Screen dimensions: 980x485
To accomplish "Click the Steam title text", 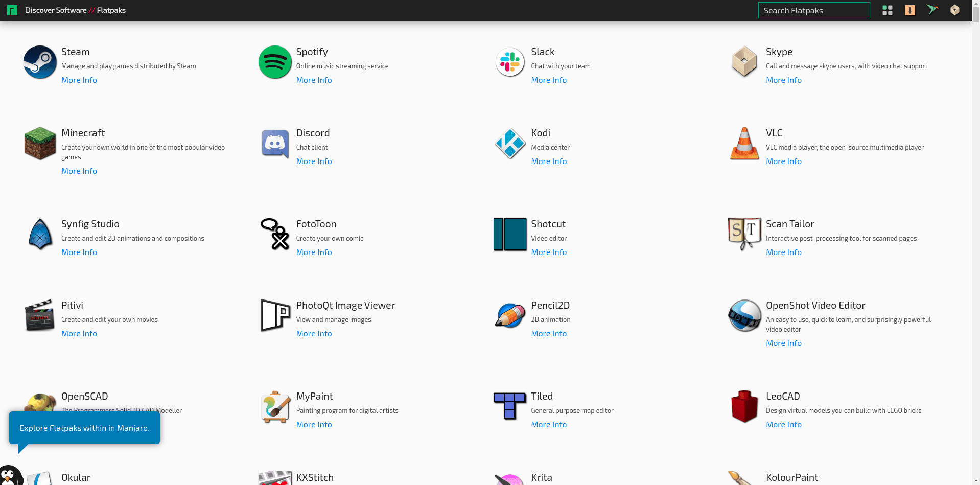I will coord(75,52).
